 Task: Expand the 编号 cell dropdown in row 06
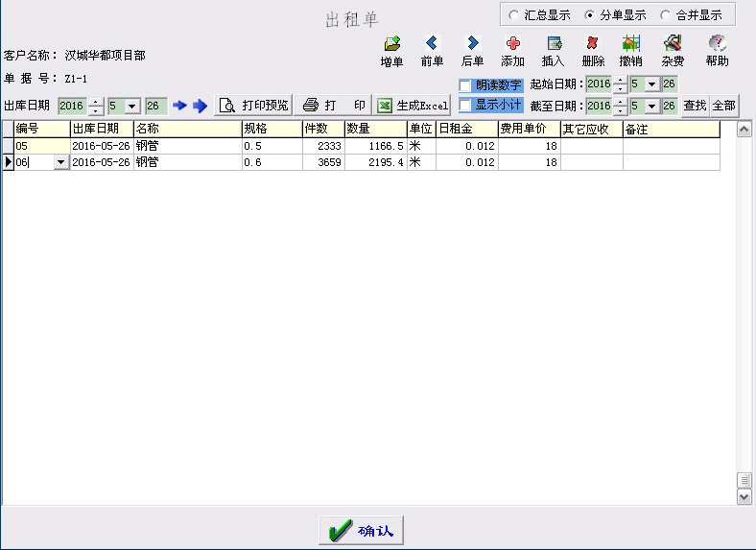pos(61,163)
